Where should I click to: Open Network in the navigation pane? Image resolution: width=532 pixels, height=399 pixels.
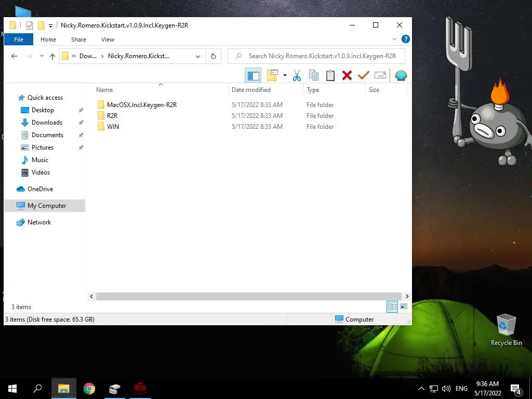(39, 222)
